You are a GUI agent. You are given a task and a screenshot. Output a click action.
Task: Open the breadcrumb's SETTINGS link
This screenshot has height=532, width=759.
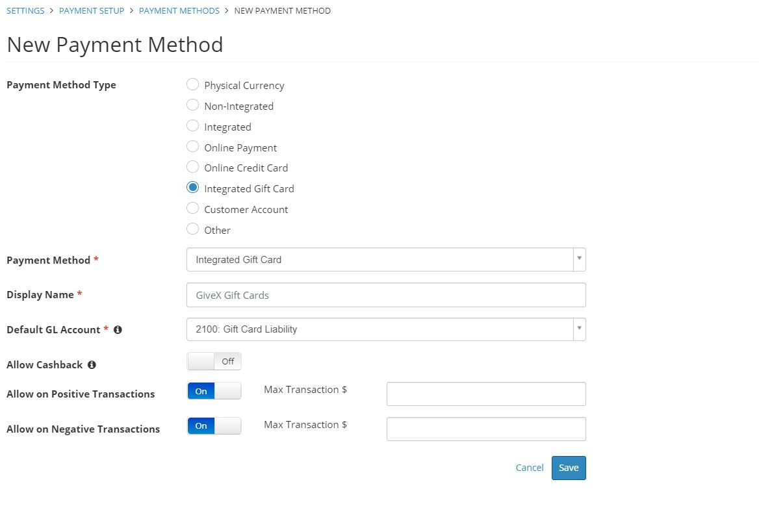[25, 10]
